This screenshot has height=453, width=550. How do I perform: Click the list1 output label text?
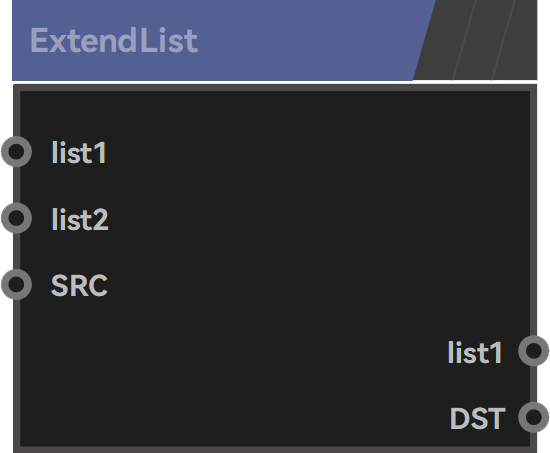point(475,352)
